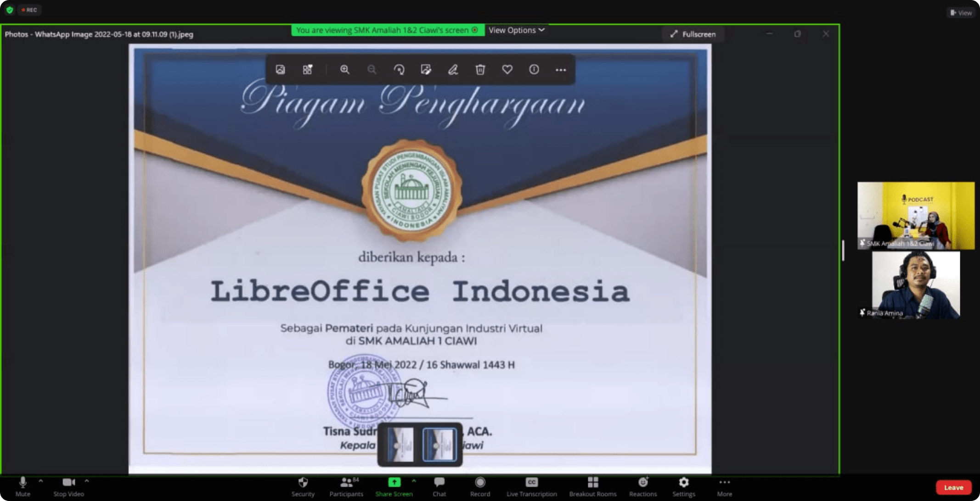Select the first certificate thumbnail
This screenshot has width=980, height=501.
click(x=400, y=445)
